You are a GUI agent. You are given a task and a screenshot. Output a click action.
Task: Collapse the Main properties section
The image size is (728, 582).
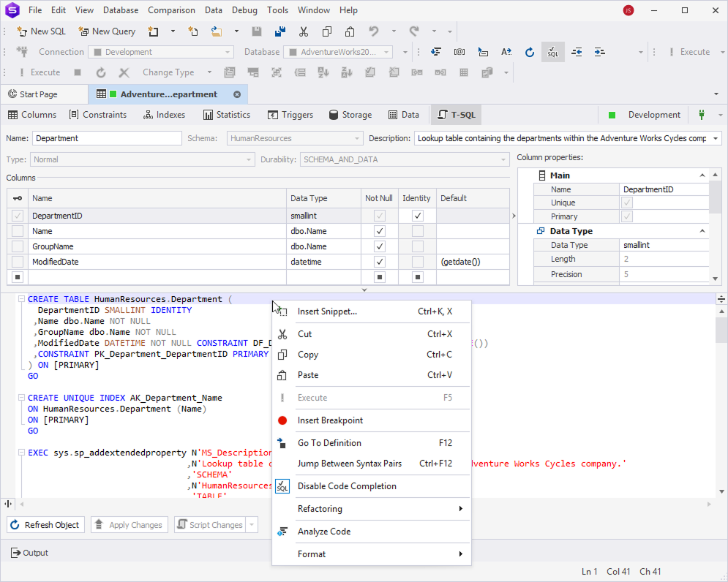click(702, 175)
